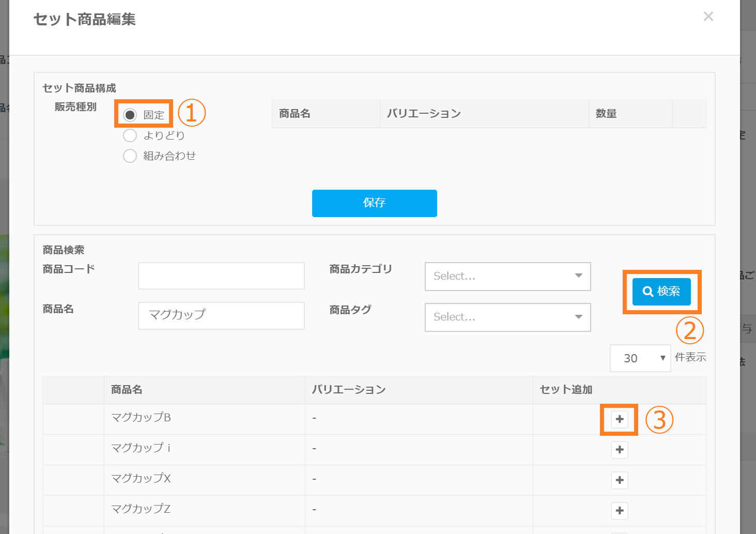
Task: Click the セット追加 column header
Action: pyautogui.click(x=566, y=390)
